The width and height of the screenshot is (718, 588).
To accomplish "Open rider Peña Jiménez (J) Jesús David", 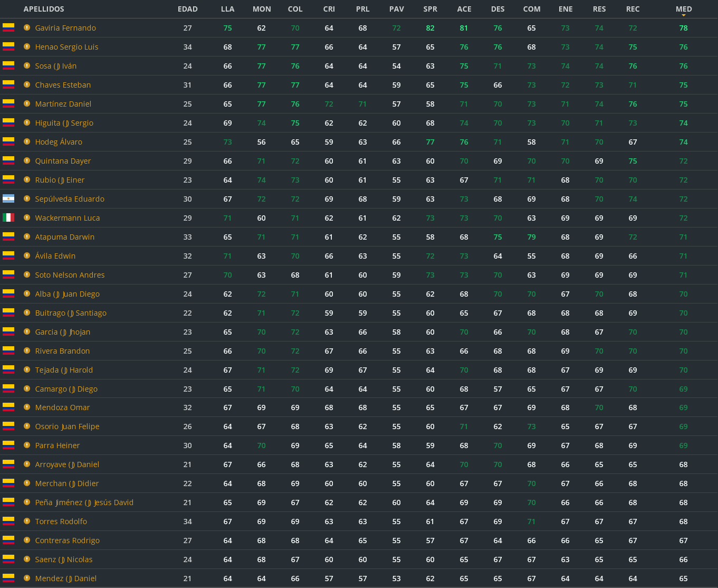I will coord(84,502).
